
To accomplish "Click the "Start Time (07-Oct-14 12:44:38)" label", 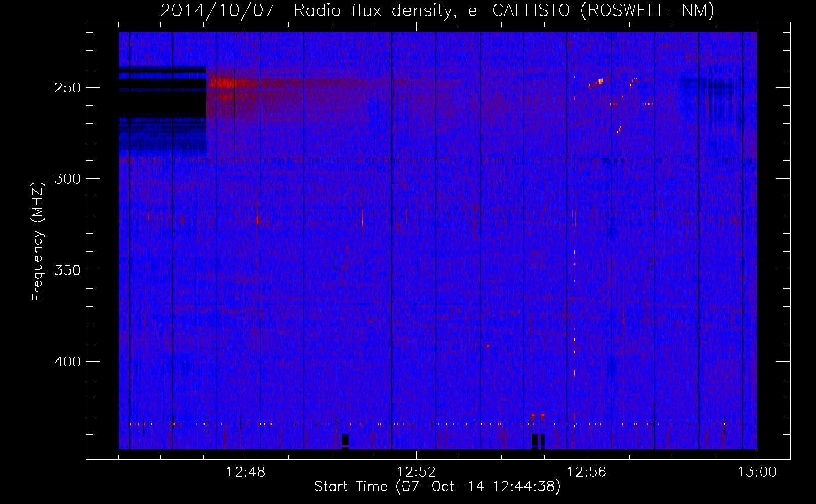I will pos(437,487).
